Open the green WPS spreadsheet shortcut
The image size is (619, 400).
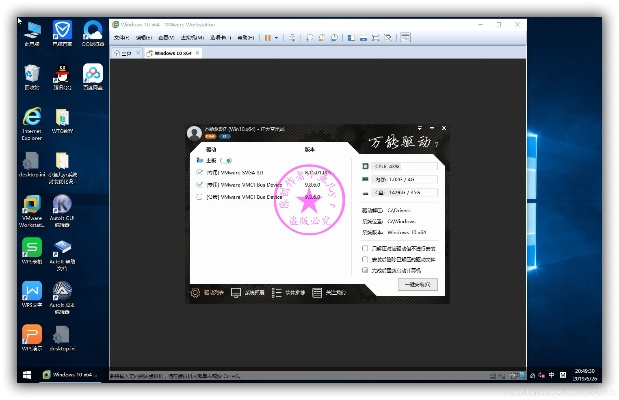click(31, 248)
